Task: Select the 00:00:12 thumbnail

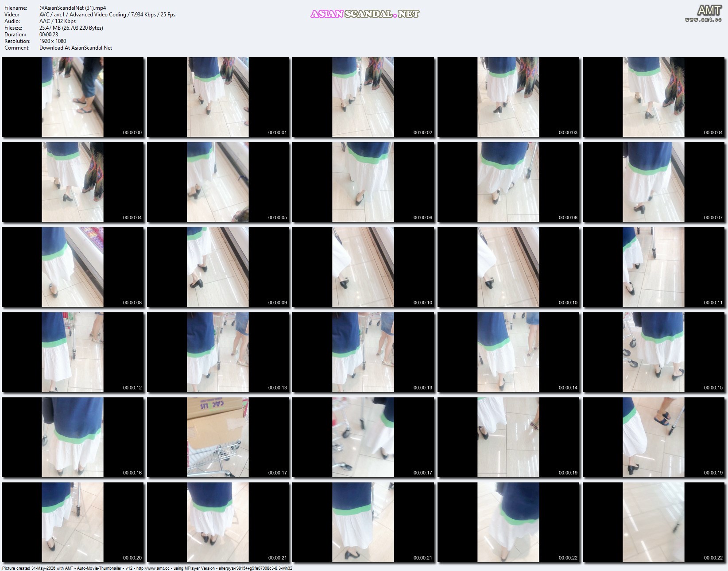Action: [x=73, y=352]
